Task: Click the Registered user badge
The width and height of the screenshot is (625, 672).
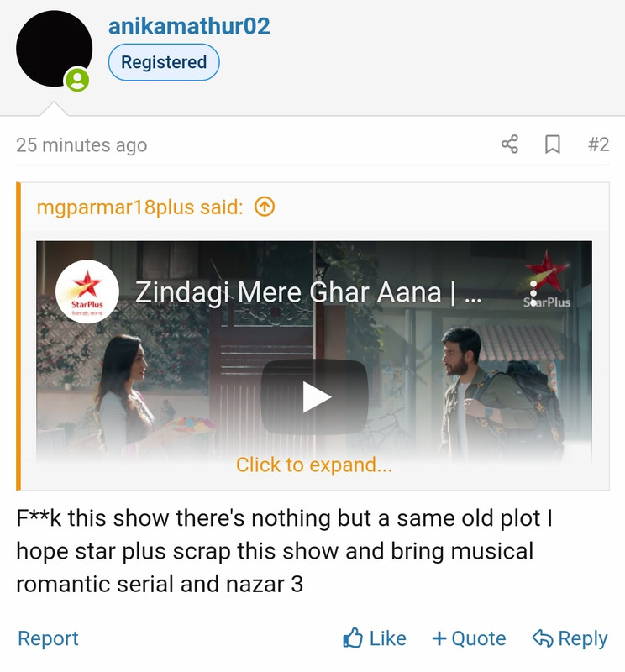Action: [x=164, y=62]
